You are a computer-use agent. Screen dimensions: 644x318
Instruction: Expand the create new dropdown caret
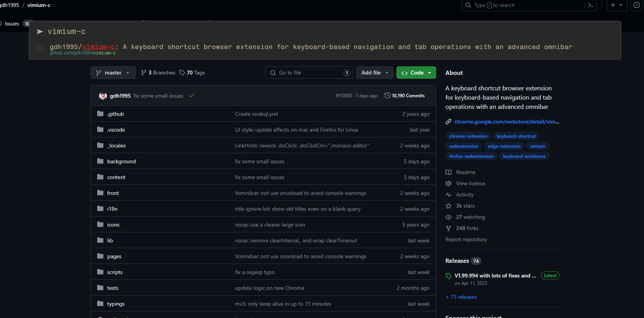point(621,5)
